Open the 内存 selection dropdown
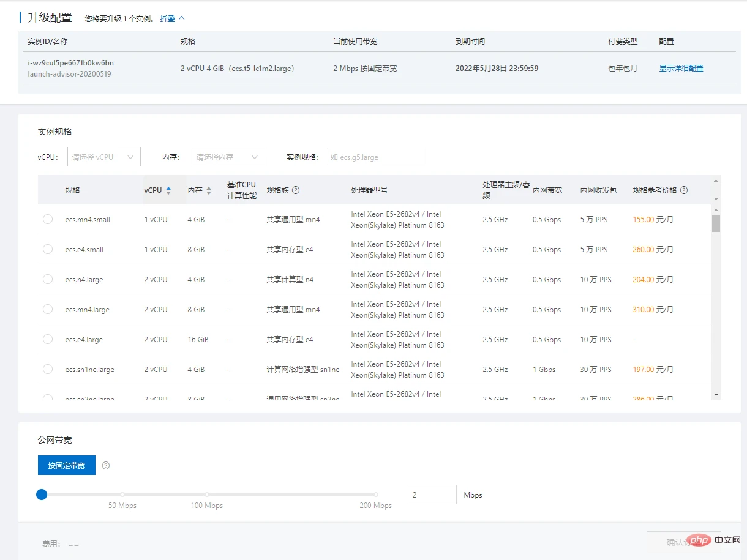747x560 pixels. (x=228, y=157)
